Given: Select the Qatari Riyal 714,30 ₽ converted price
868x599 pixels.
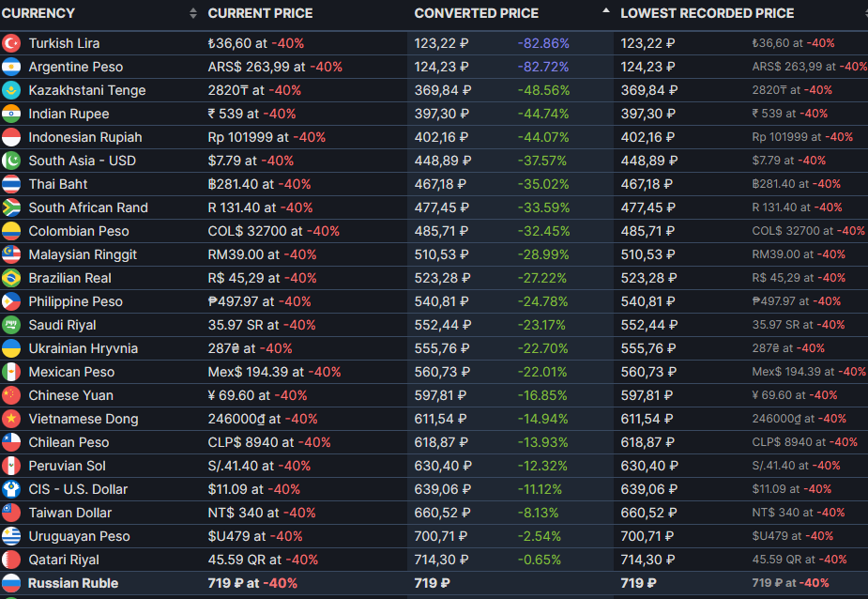Looking at the screenshot, I should (442, 560).
